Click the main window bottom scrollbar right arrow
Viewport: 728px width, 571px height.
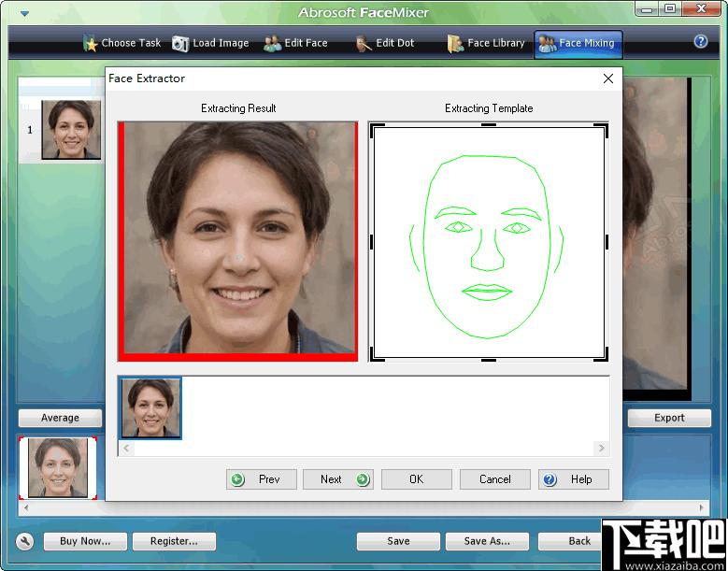click(701, 507)
